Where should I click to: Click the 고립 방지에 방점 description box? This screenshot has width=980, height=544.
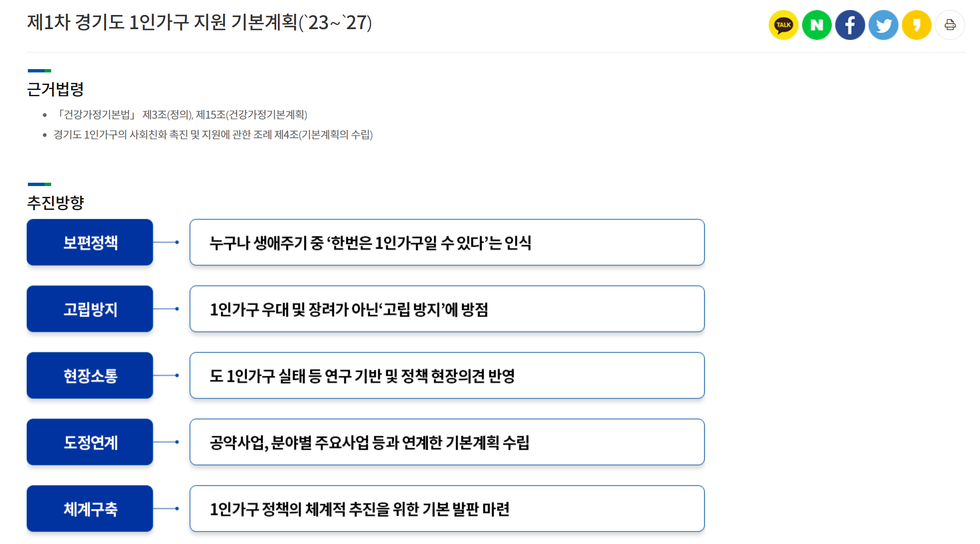tap(447, 309)
